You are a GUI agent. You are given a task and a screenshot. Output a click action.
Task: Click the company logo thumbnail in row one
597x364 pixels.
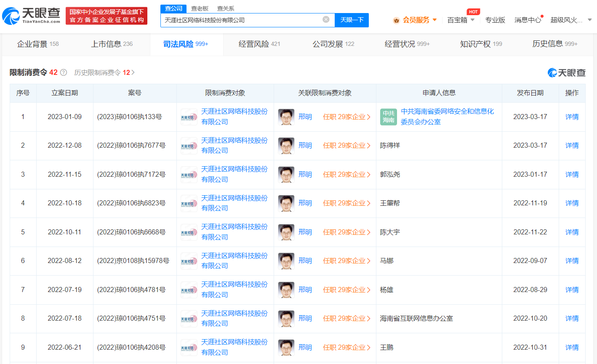(189, 117)
